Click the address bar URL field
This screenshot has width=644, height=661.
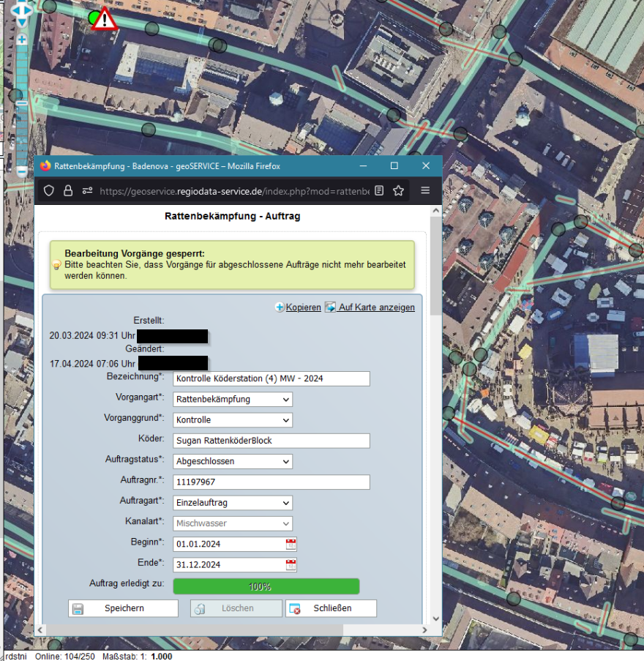pos(234,191)
